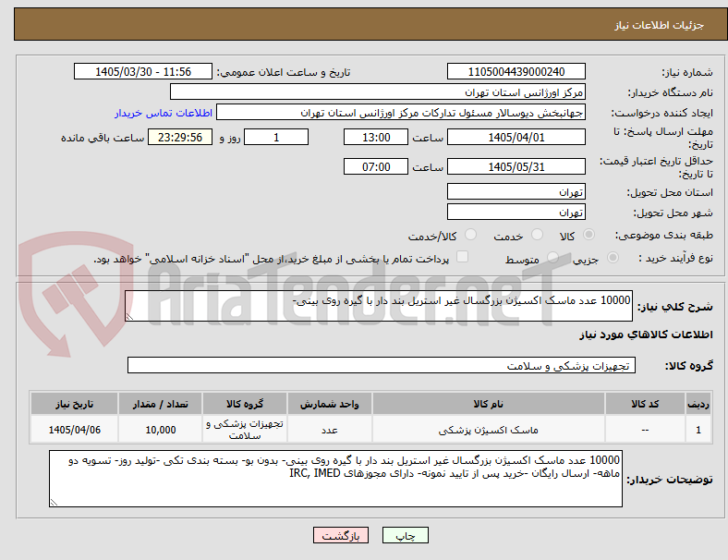728x560 pixels.
Task: Click the price validity date 1405/05/31
Action: coord(516,166)
